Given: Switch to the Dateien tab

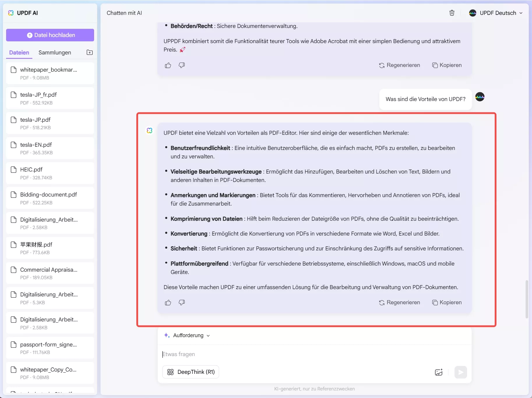Looking at the screenshot, I should 19,52.
